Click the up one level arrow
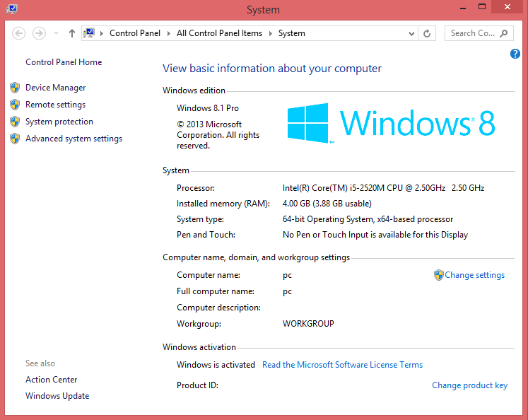 pyautogui.click(x=71, y=33)
